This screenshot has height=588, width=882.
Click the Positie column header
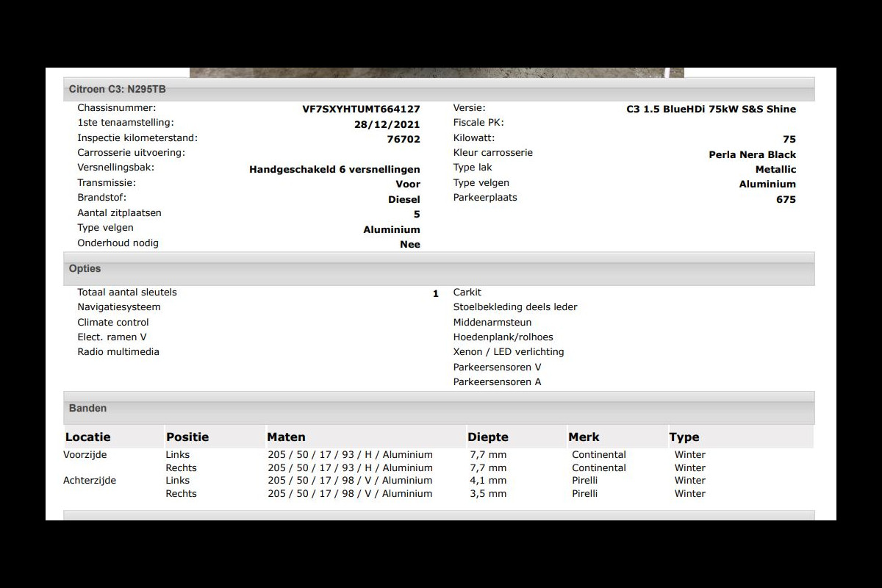pos(187,437)
